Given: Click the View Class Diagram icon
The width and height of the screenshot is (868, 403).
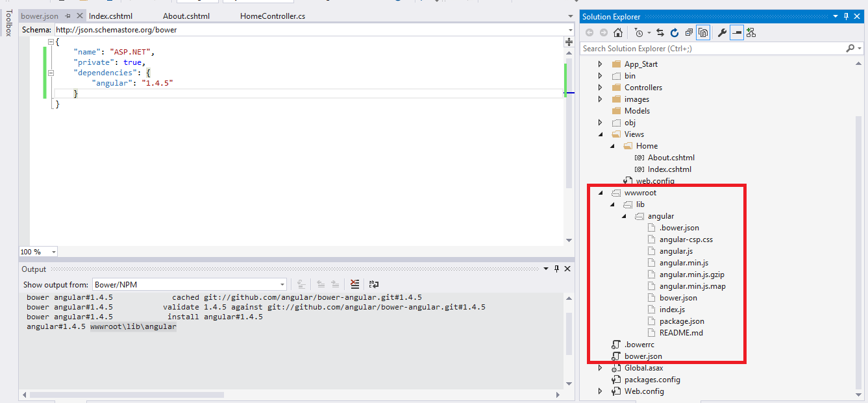Looking at the screenshot, I should pyautogui.click(x=751, y=33).
